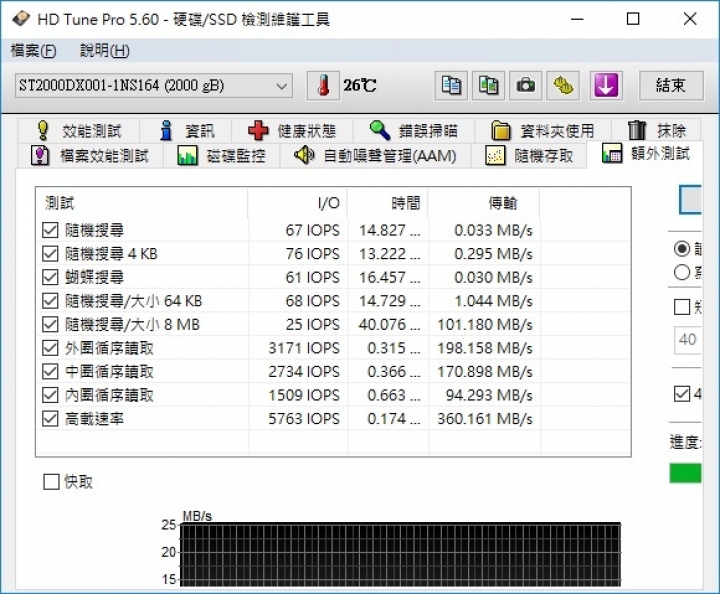The image size is (720, 594).
Task: Switch to the 抹除 erase tab
Action: pyautogui.click(x=656, y=131)
